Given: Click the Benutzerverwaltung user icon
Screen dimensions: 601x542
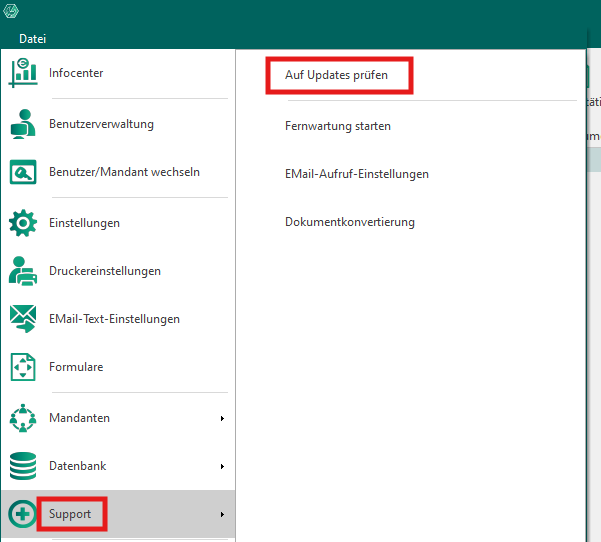Looking at the screenshot, I should pos(23,124).
